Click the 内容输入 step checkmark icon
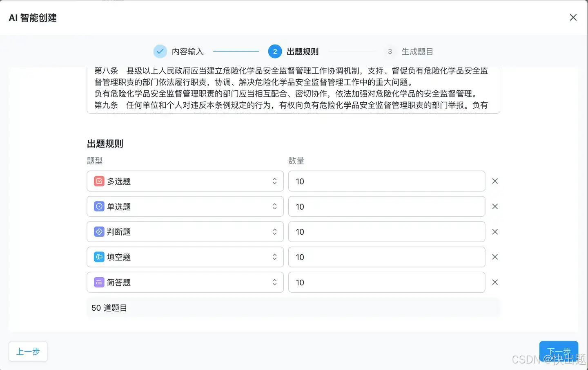Viewport: 588px width, 370px height. coord(160,51)
